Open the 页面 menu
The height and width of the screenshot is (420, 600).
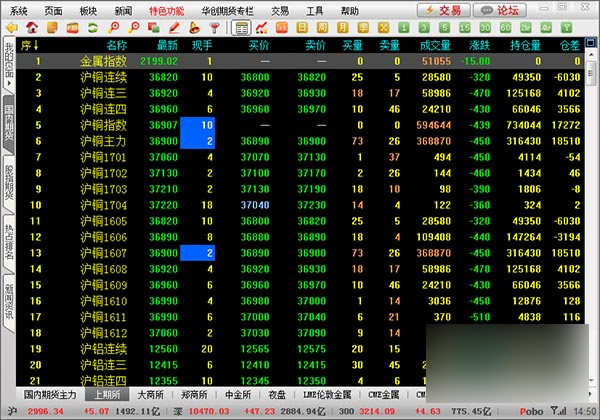(53, 11)
